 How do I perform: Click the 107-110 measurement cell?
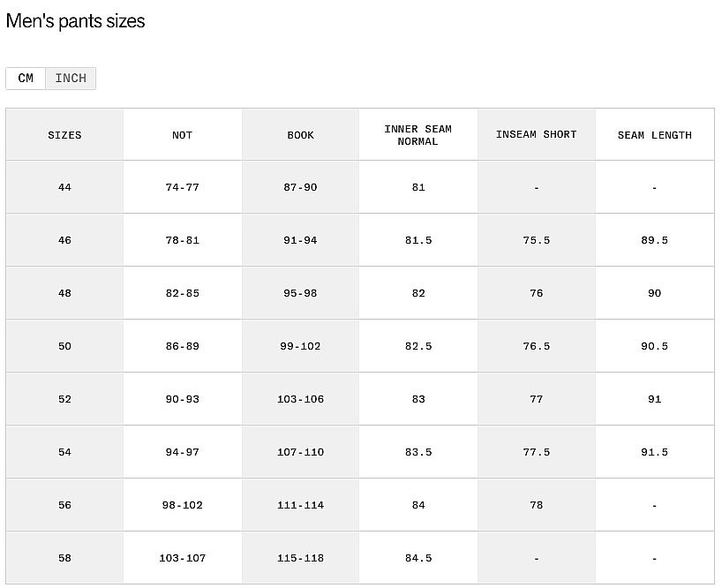(300, 452)
